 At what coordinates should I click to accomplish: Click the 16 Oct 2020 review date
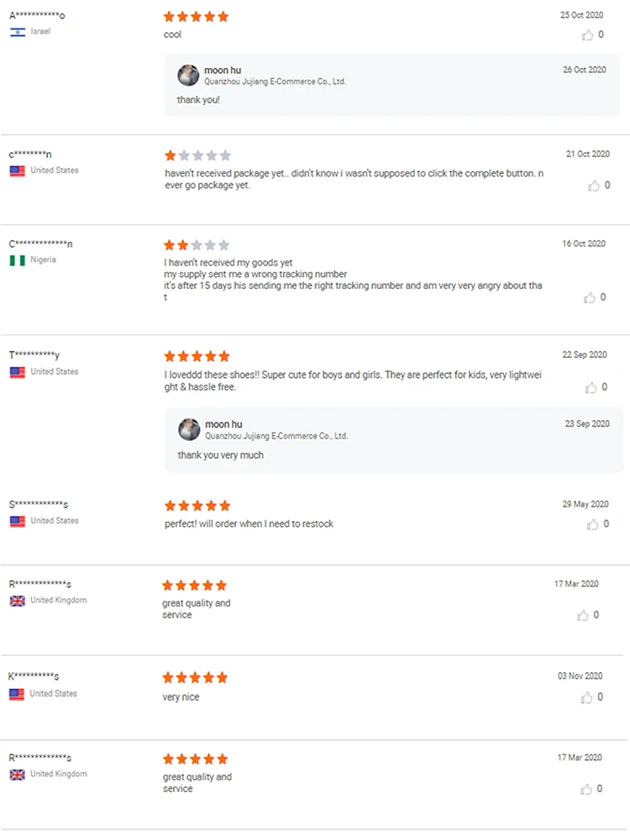584,244
